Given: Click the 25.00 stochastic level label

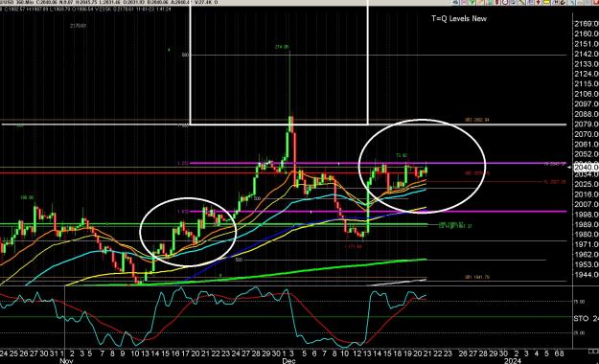Looking at the screenshot, I should 579,333.
